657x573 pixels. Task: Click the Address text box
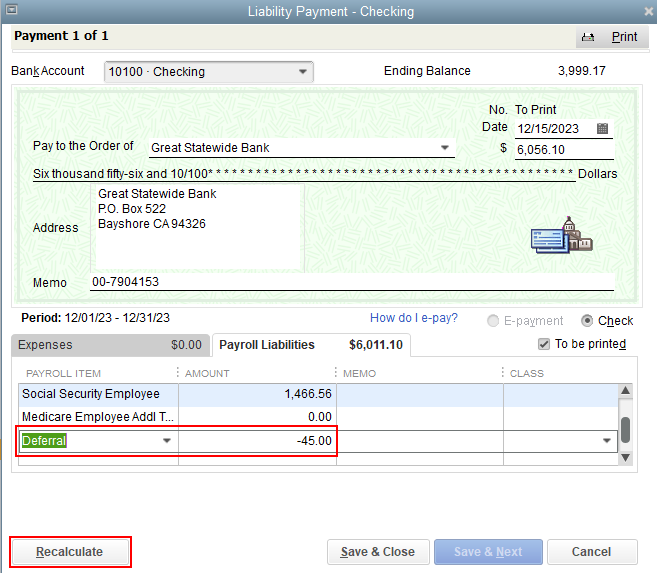197,228
